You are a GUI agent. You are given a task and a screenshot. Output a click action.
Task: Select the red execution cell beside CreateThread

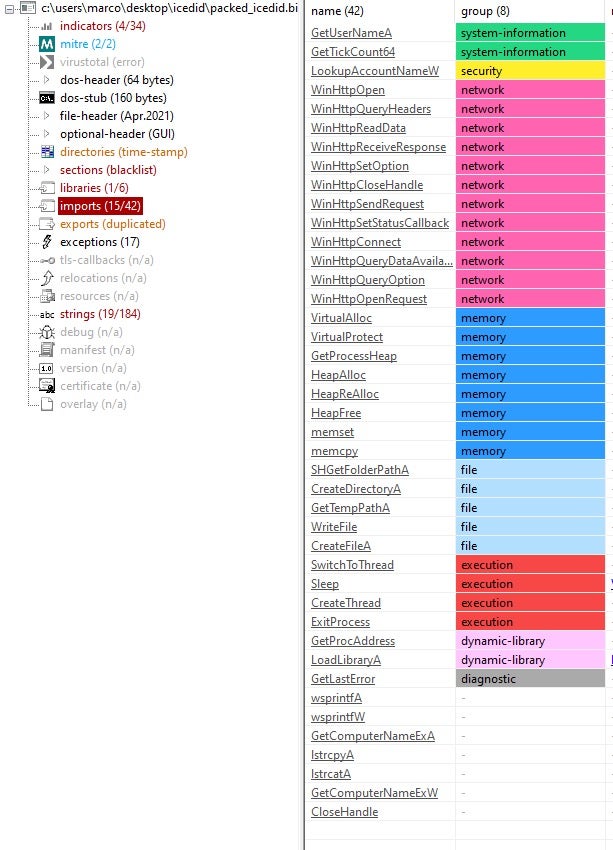pos(530,603)
